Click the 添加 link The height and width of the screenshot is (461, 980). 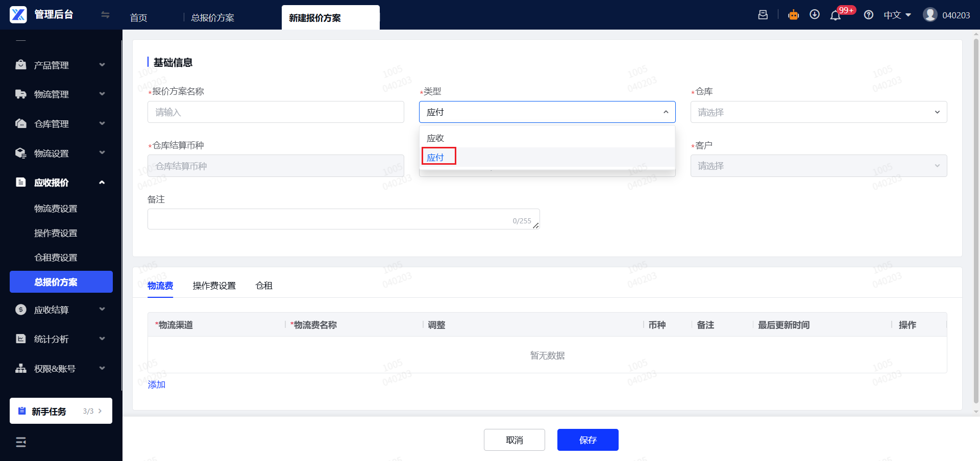coord(157,385)
